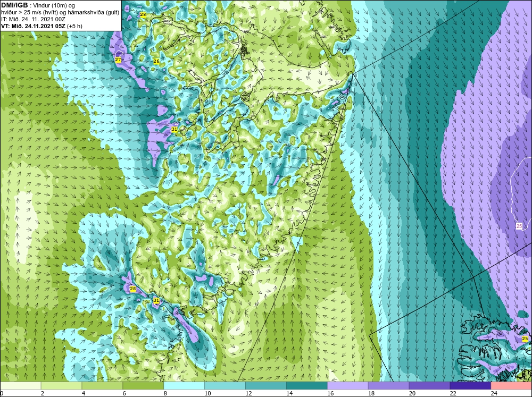Click the yellow '28' label beside the header box
This screenshot has width=532, height=397.
[x=143, y=14]
